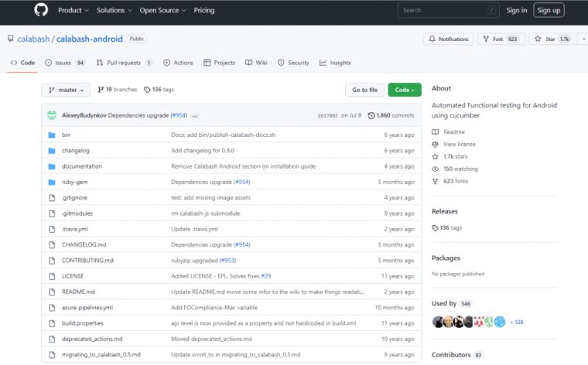Viewport: 588px width, 365px height.
Task: Click the tag icon next to 136 tags
Action: [147, 90]
